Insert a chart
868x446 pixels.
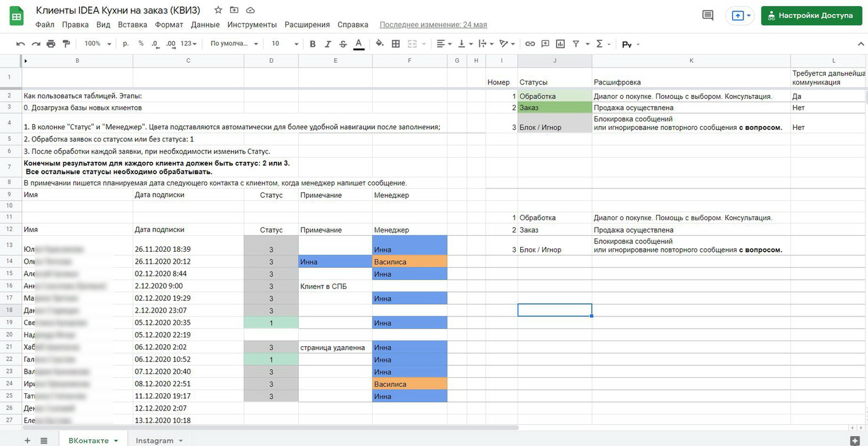tap(560, 44)
